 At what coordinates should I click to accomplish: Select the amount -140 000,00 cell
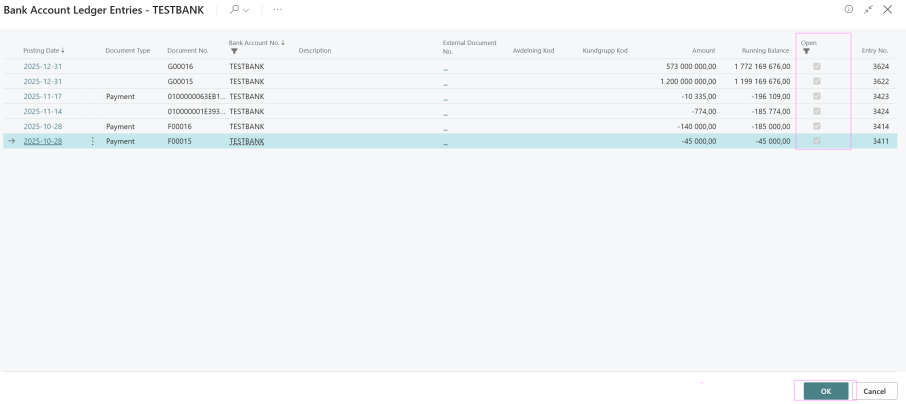click(697, 127)
